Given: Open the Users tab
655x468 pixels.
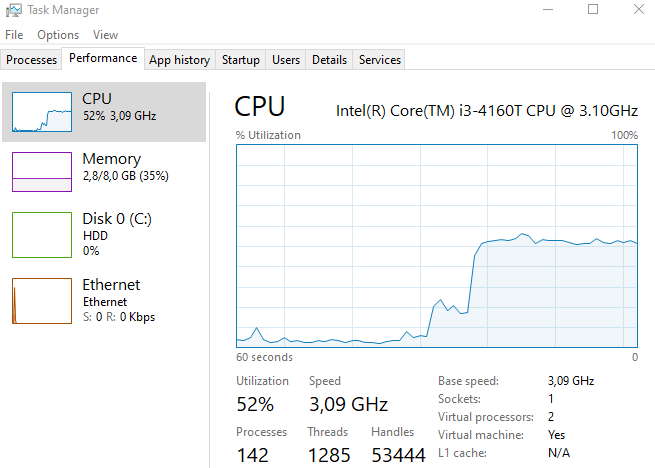Looking at the screenshot, I should click(286, 60).
